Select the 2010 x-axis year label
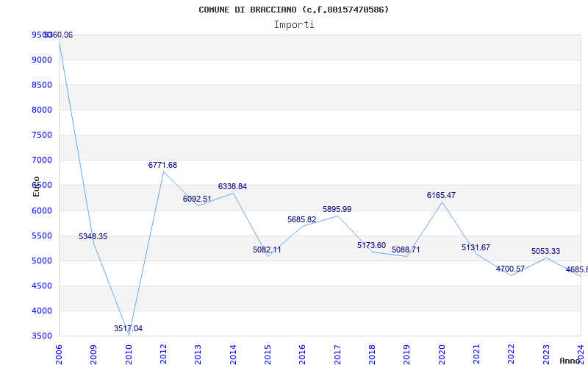Viewport: 588px width, 368px height. [x=129, y=355]
